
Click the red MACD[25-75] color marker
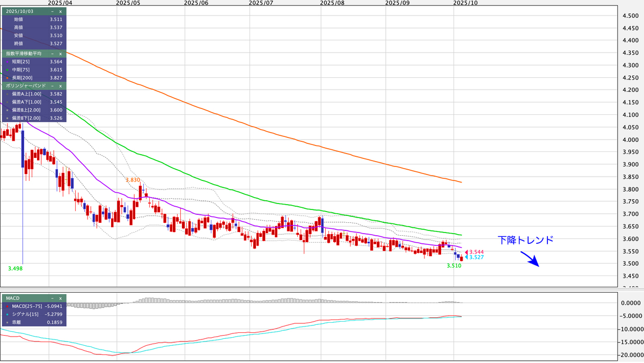(6, 306)
